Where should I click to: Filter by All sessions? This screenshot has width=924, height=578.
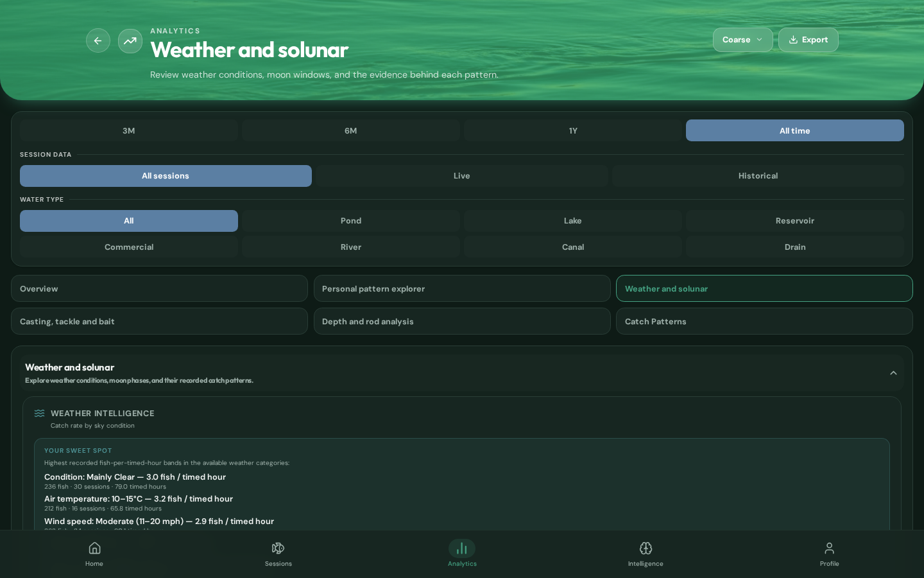pos(166,176)
